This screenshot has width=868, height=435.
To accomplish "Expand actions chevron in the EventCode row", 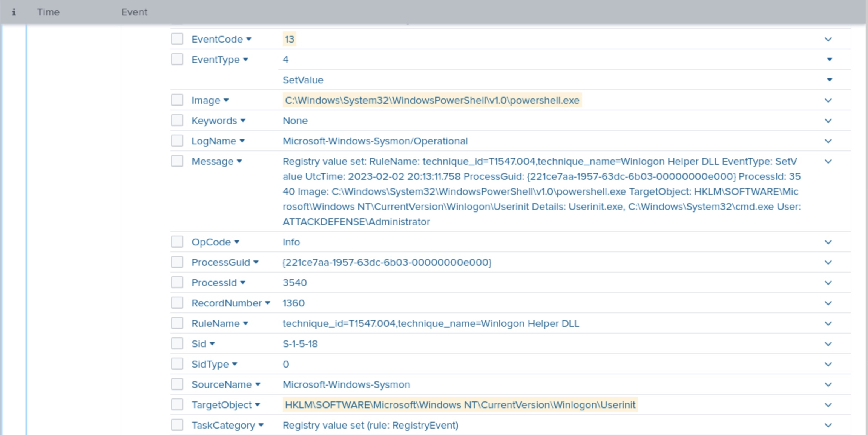I will click(x=828, y=39).
